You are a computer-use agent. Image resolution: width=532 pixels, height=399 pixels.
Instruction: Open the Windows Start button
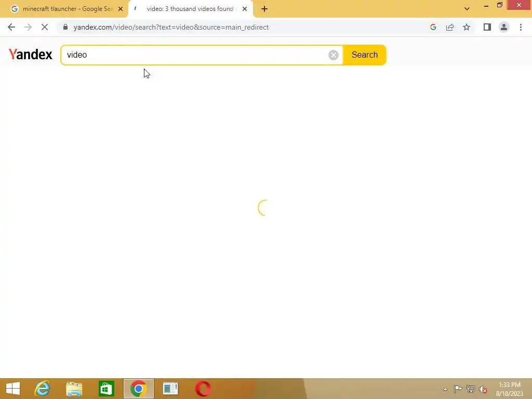[13, 389]
